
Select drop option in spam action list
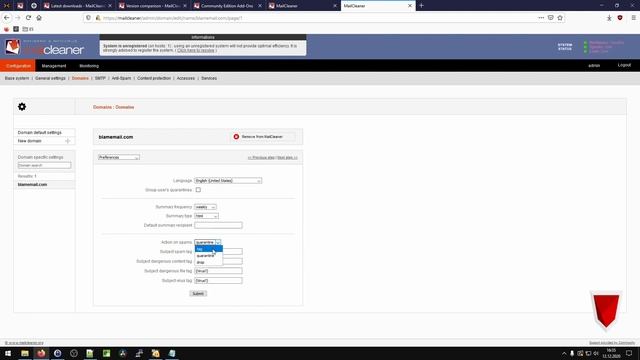point(209,262)
